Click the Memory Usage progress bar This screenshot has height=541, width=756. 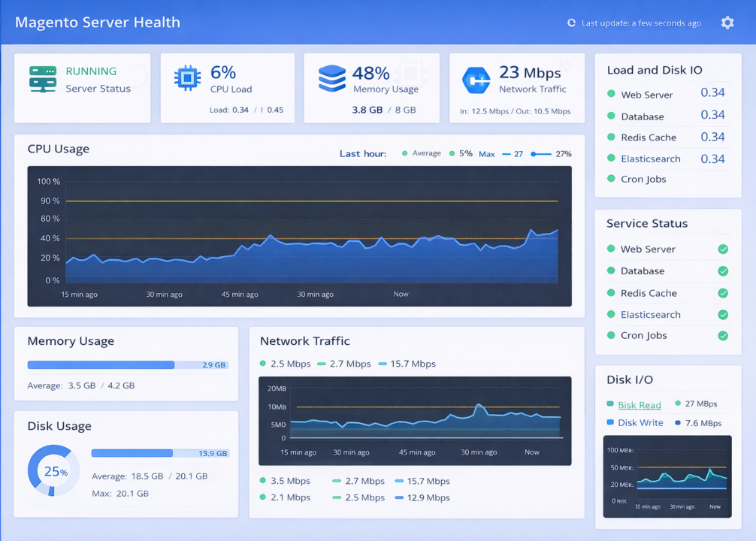(x=128, y=365)
